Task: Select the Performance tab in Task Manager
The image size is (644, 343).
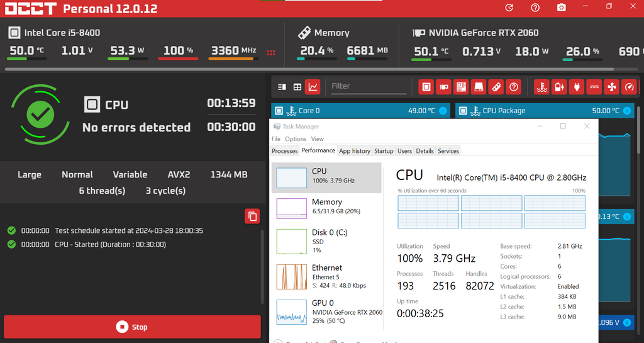Action: point(318,150)
